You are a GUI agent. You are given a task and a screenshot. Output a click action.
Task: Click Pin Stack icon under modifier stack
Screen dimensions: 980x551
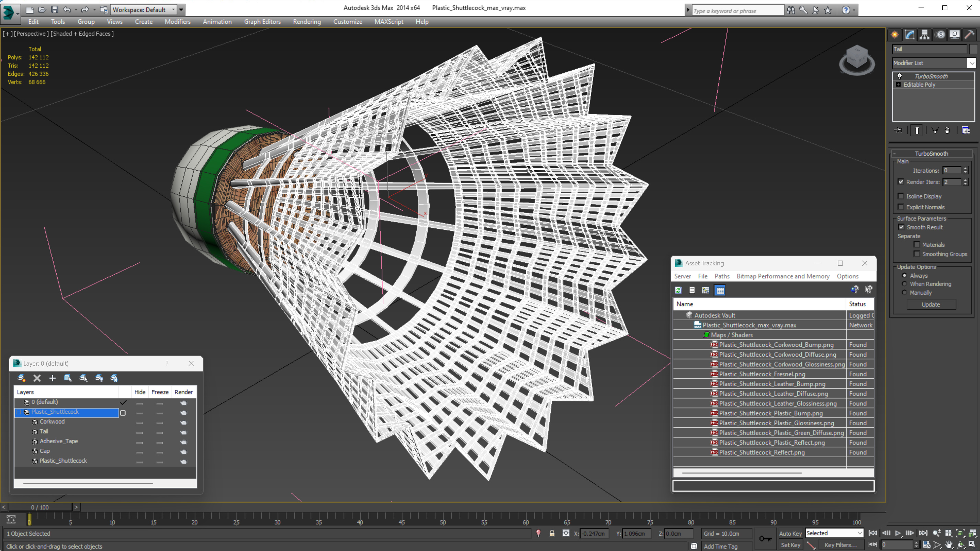(x=899, y=130)
